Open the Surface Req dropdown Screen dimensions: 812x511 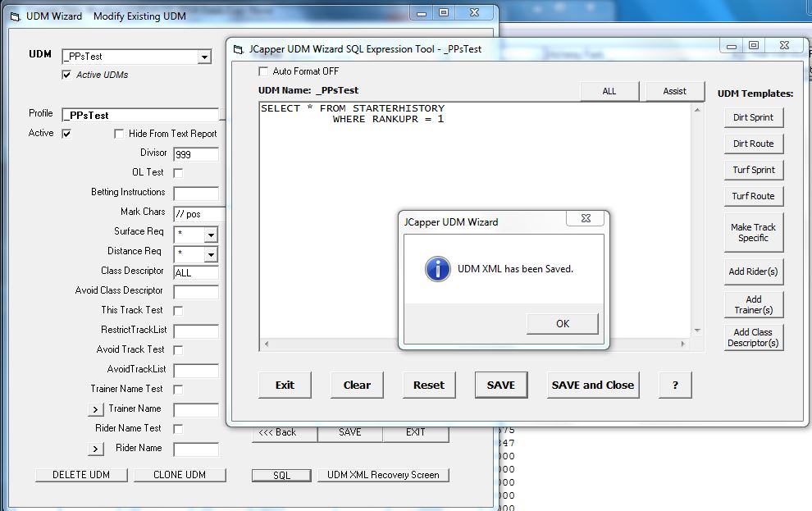point(210,235)
